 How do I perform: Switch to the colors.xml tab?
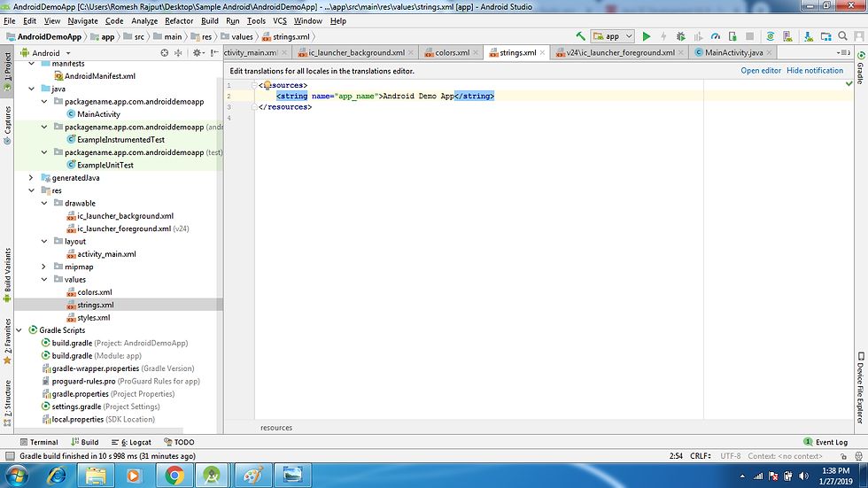pyautogui.click(x=452, y=52)
